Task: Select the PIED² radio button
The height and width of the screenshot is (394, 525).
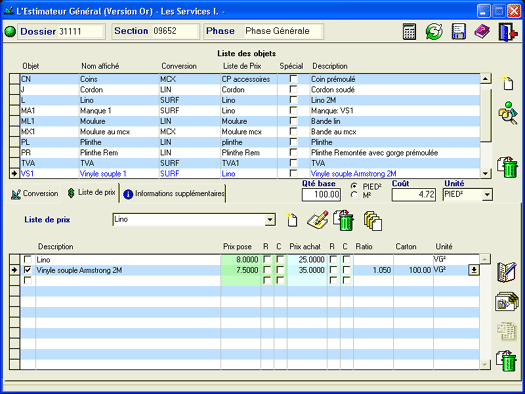Action: click(354, 186)
